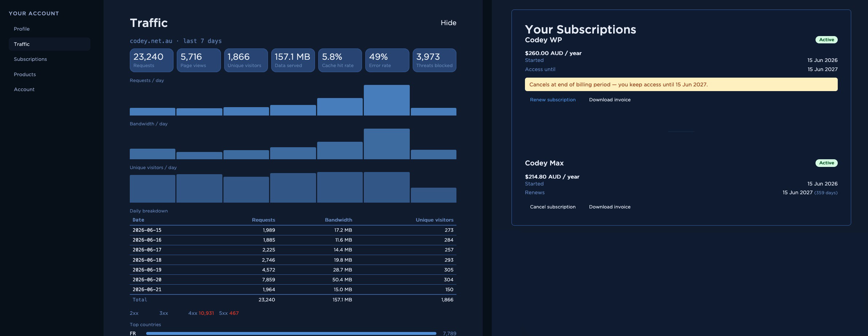868x336 pixels.
Task: Click the tallest Requests per day bar
Action: pyautogui.click(x=387, y=100)
